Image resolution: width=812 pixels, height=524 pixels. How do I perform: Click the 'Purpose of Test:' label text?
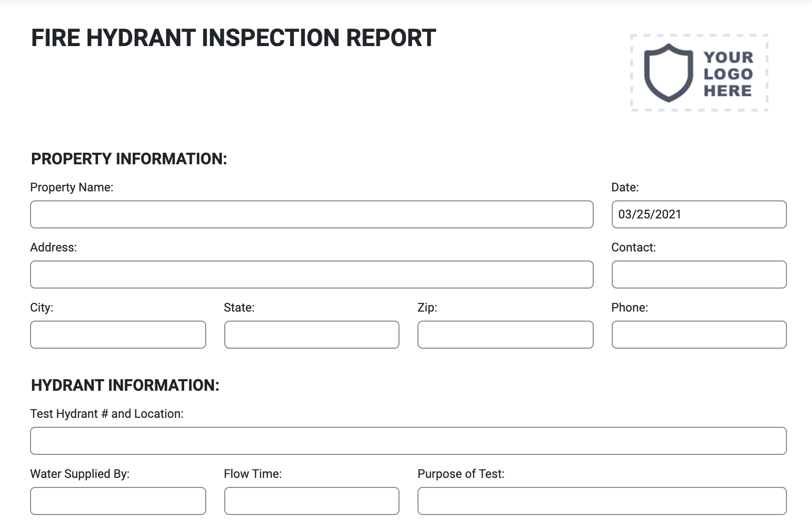click(461, 474)
